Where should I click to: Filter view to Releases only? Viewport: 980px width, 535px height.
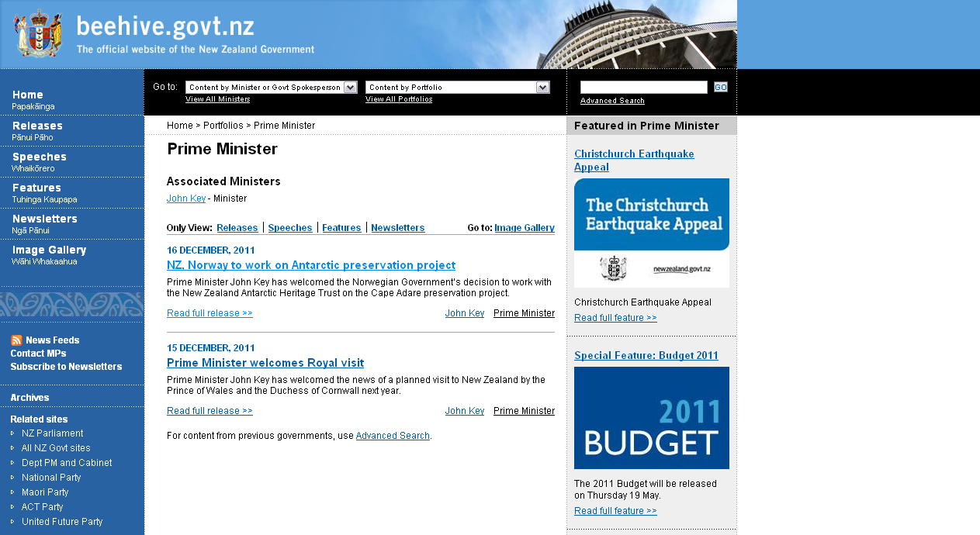click(237, 228)
